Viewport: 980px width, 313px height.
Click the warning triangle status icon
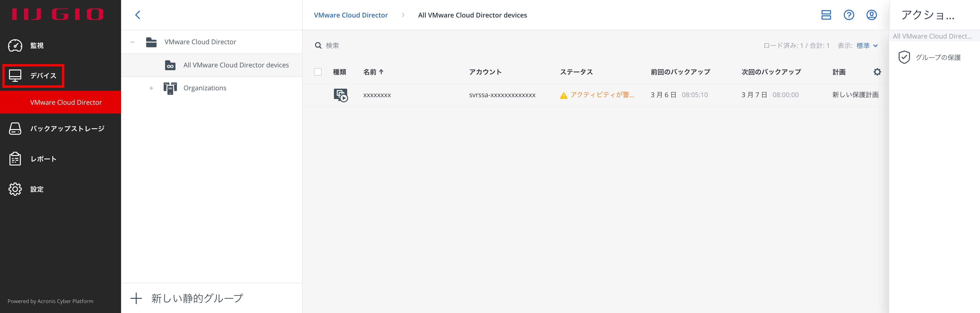pos(563,96)
